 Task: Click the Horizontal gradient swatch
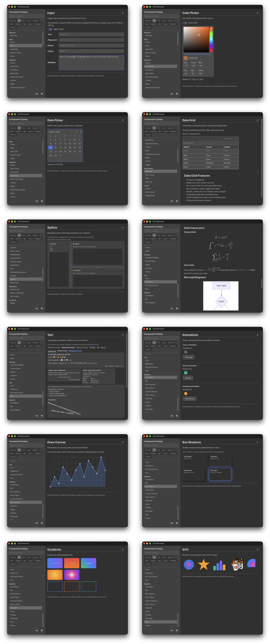(x=55, y=563)
